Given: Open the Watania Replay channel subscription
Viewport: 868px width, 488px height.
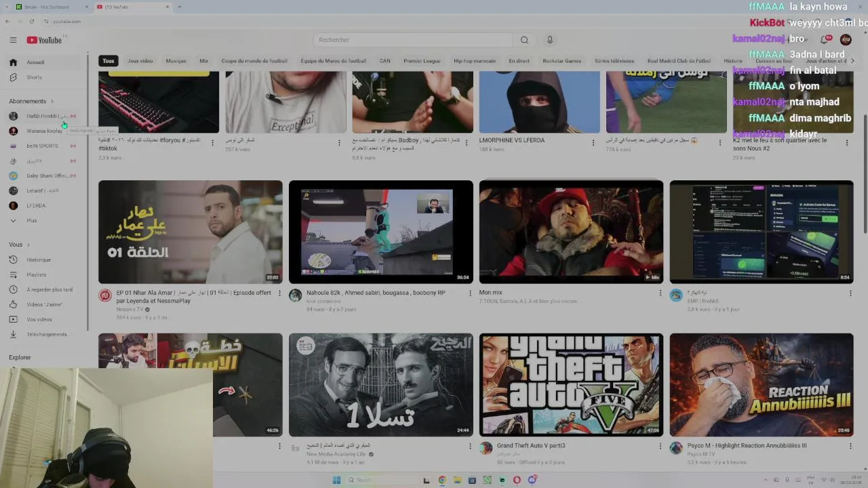Looking at the screenshot, I should [x=45, y=131].
